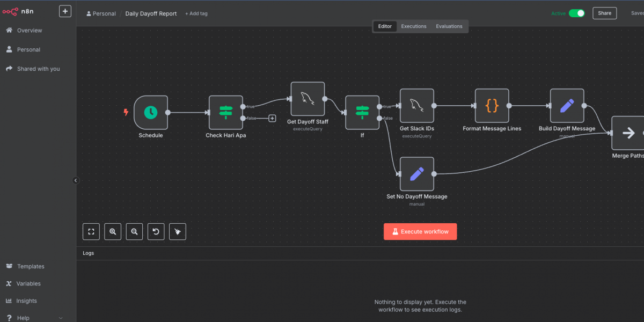
Task: Open the Format Message Lines code node
Action: point(492,106)
